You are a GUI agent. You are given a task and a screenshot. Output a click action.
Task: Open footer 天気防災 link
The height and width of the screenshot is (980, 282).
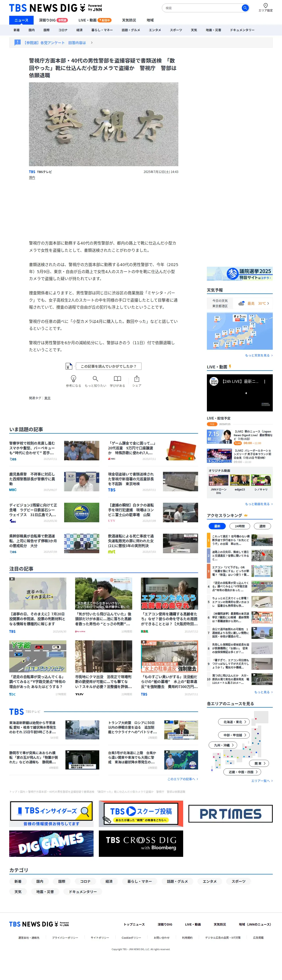[220, 924]
